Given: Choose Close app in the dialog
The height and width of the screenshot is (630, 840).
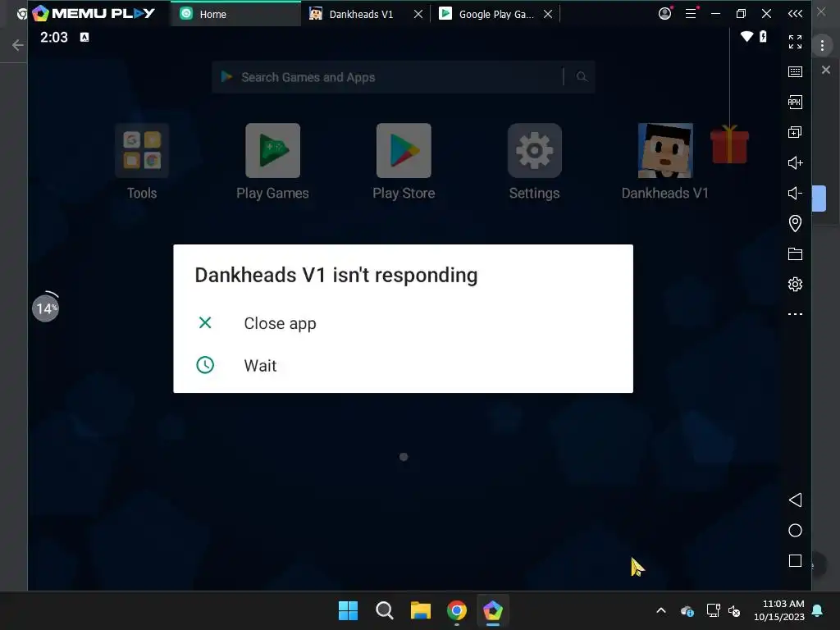Looking at the screenshot, I should pyautogui.click(x=403, y=323).
